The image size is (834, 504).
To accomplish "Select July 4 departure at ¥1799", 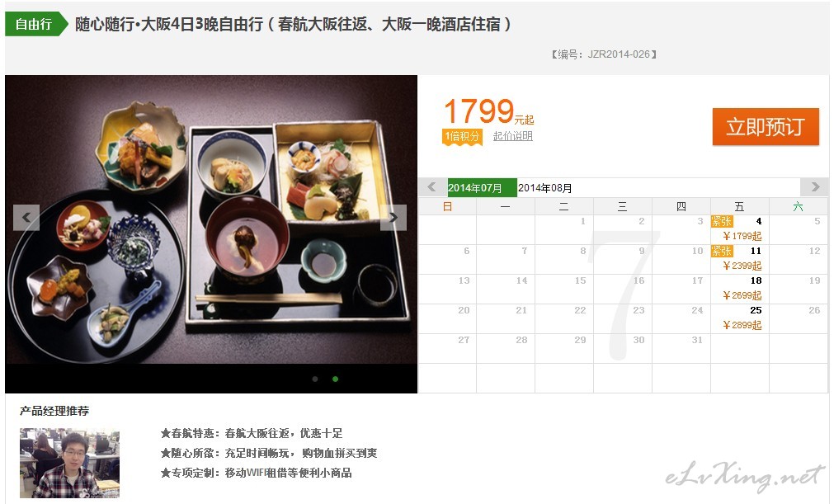I will pyautogui.click(x=740, y=229).
